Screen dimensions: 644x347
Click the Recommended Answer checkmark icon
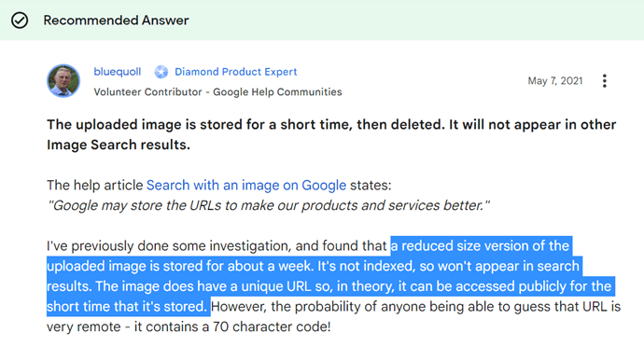[20, 21]
